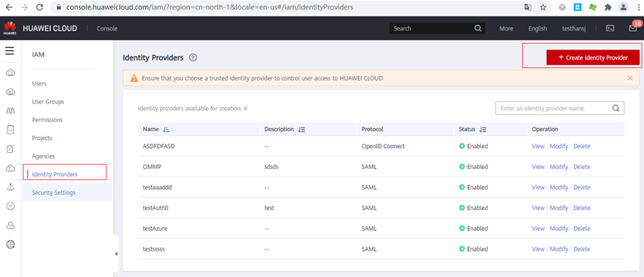Image resolution: width=644 pixels, height=277 pixels.
Task: Click the Enabled status for OMMP row
Action: coord(474,167)
